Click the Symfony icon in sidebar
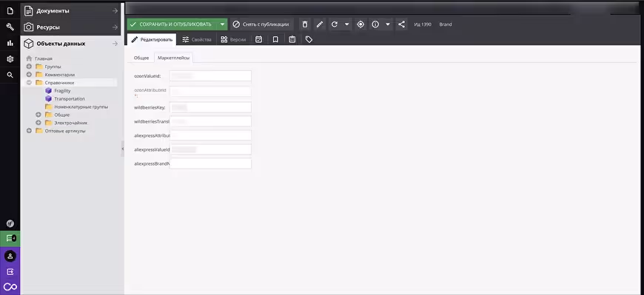 (10, 223)
